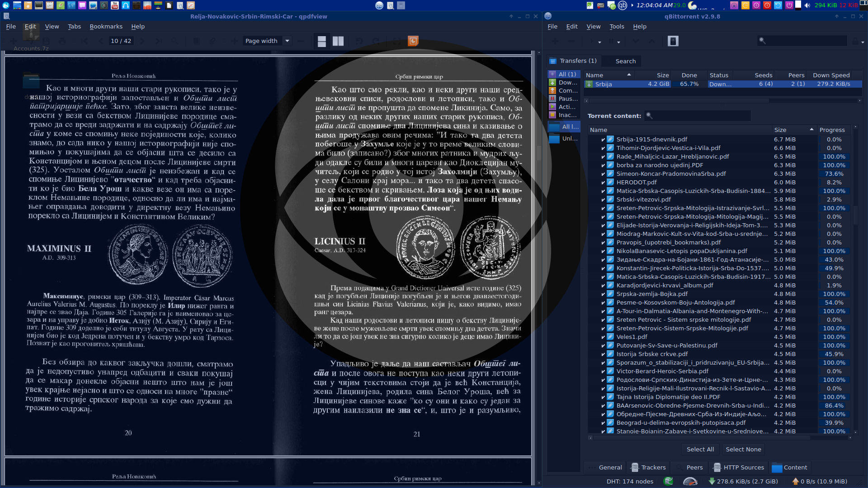Screen dimensions: 868x488
Task: Expand the pause button dropdown arrow
Action: pos(618,42)
